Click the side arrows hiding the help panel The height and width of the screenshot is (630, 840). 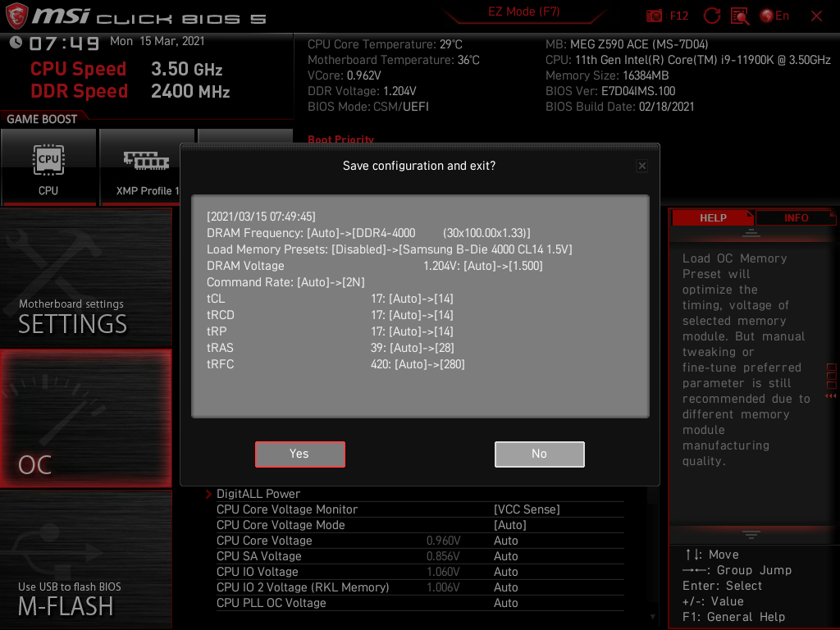point(831,396)
